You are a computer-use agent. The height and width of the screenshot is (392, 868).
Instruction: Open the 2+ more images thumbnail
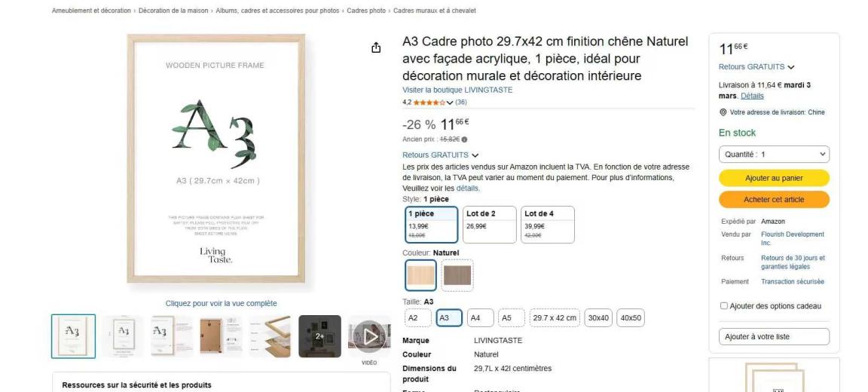click(x=319, y=336)
